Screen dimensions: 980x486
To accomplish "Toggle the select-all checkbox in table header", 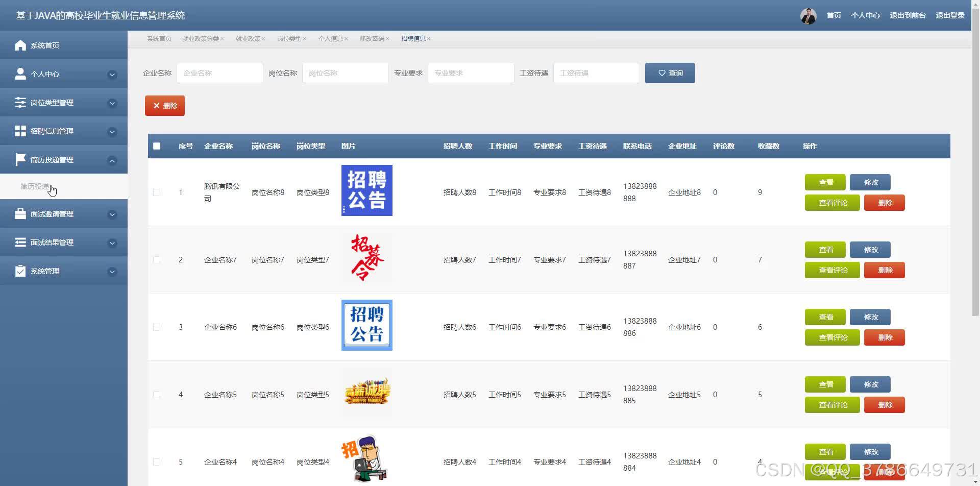I will (157, 146).
